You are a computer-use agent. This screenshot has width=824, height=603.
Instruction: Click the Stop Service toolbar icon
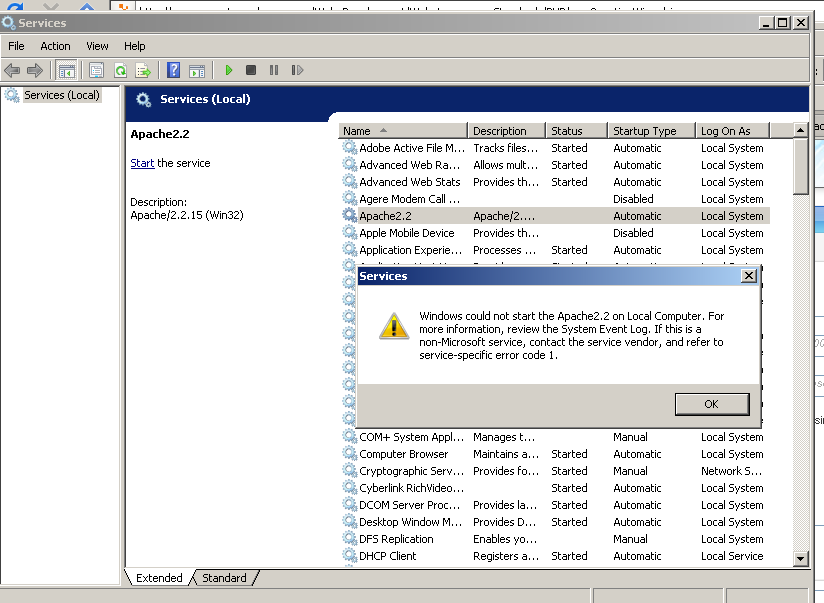(x=251, y=70)
